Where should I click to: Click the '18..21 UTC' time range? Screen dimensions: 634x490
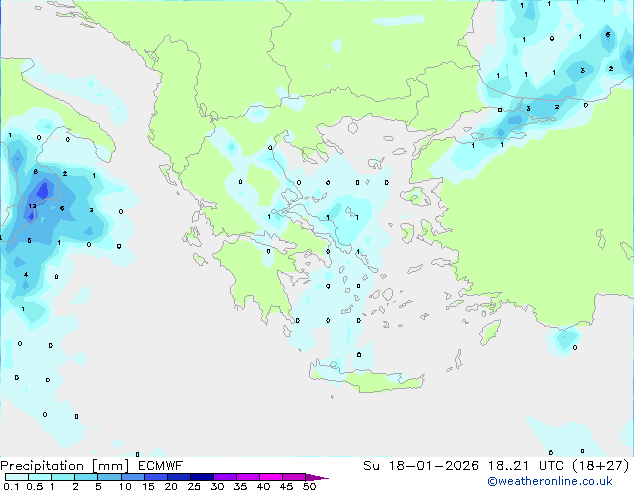[527, 466]
